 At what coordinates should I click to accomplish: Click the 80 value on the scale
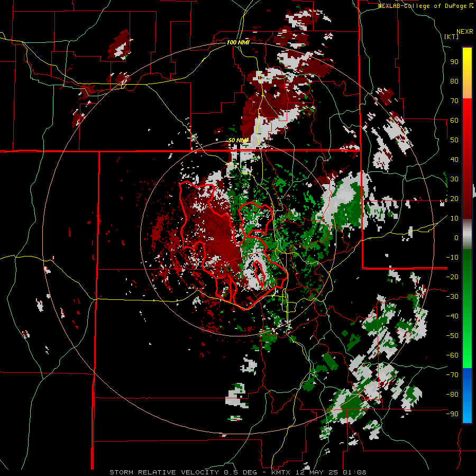pos(454,81)
